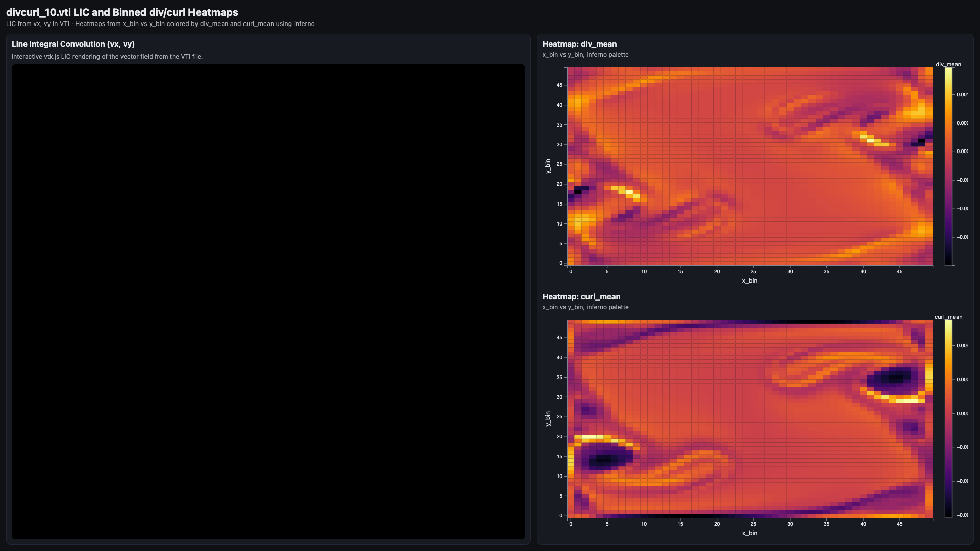
Task: Click the curl_mean legend title
Action: click(x=948, y=317)
